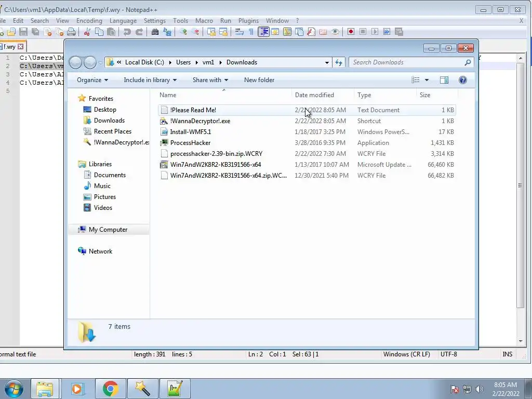The height and width of the screenshot is (399, 532).
Task: Click Notepad++ vertical scrollbar down arrow
Action: (x=521, y=341)
